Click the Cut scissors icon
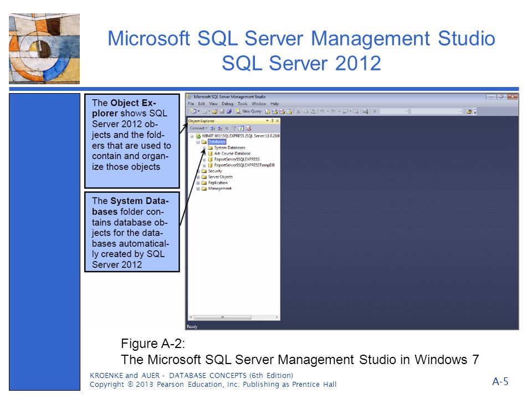The width and height of the screenshot is (532, 399). click(x=298, y=111)
